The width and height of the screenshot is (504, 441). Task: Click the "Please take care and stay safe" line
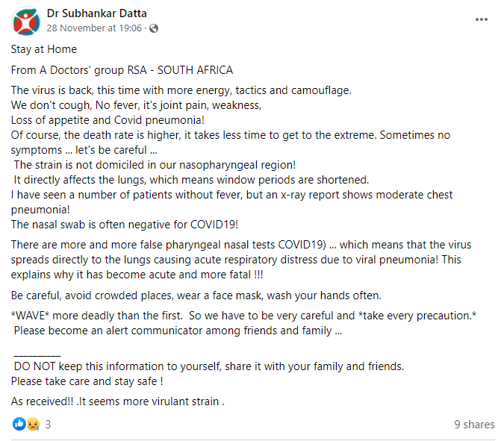[87, 381]
